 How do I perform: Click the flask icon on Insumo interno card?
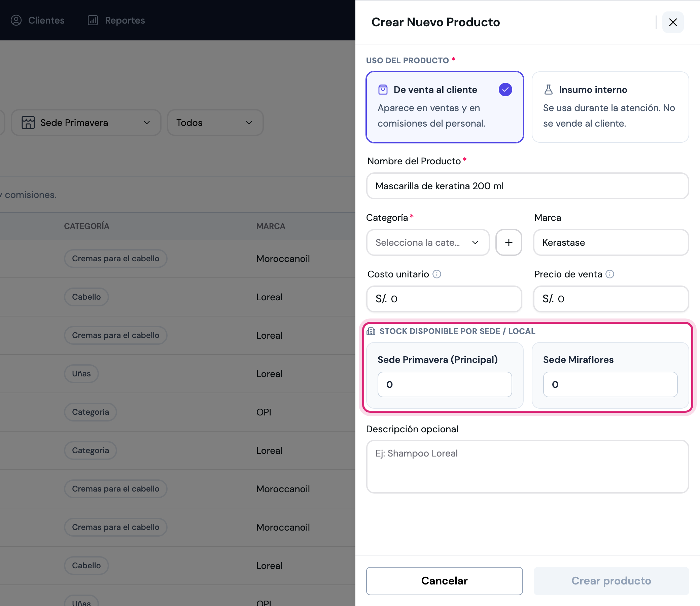[x=548, y=90]
